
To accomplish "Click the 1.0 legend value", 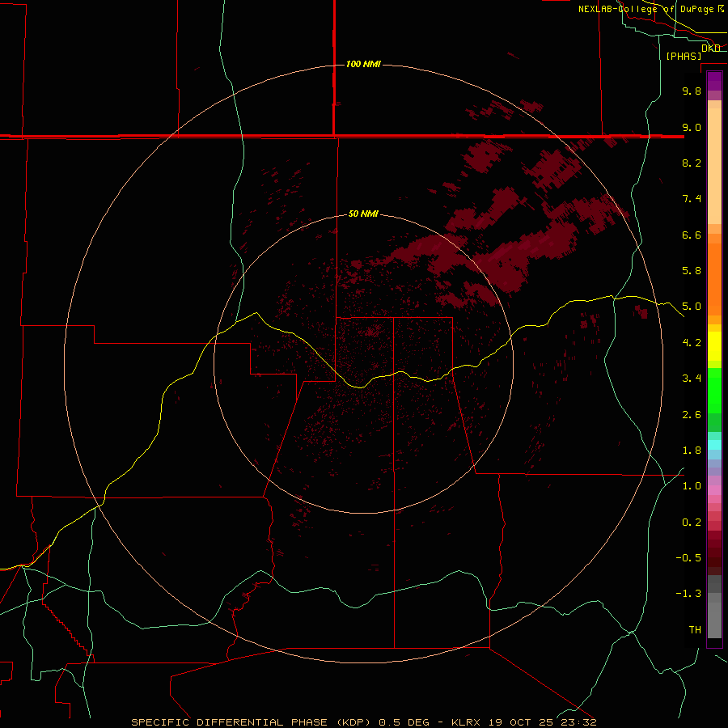I will 692,486.
